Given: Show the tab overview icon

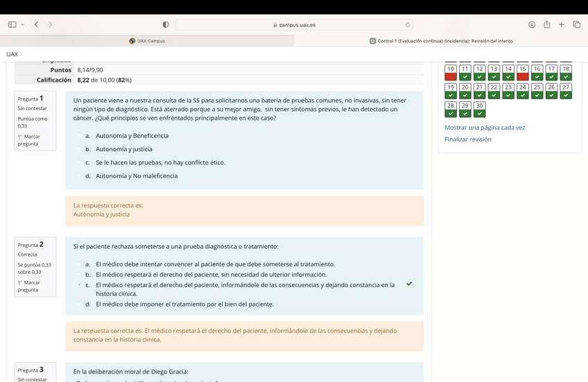Looking at the screenshot, I should click(x=576, y=25).
